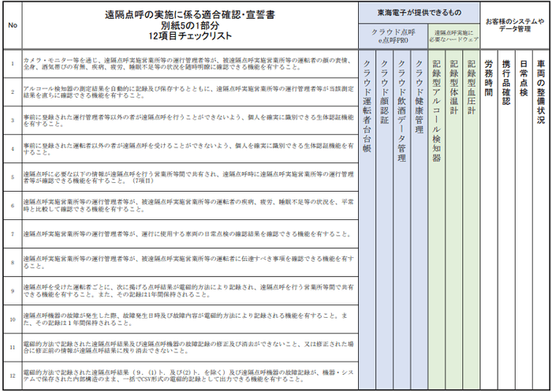Select the 労務時間 column
552x392 pixels.
click(489, 219)
